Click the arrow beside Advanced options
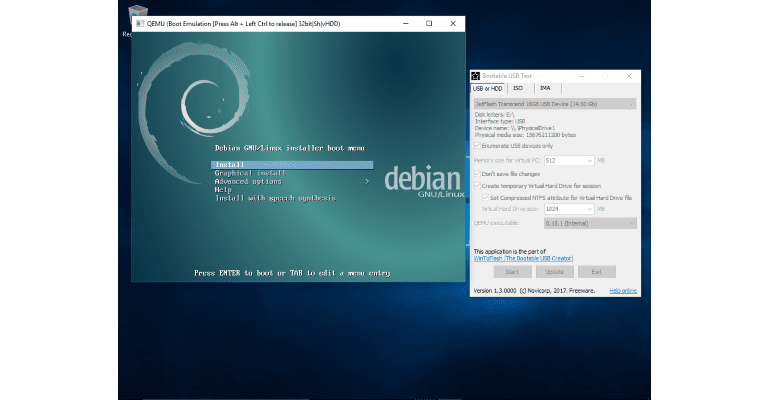The height and width of the screenshot is (400, 770). pos(367,182)
